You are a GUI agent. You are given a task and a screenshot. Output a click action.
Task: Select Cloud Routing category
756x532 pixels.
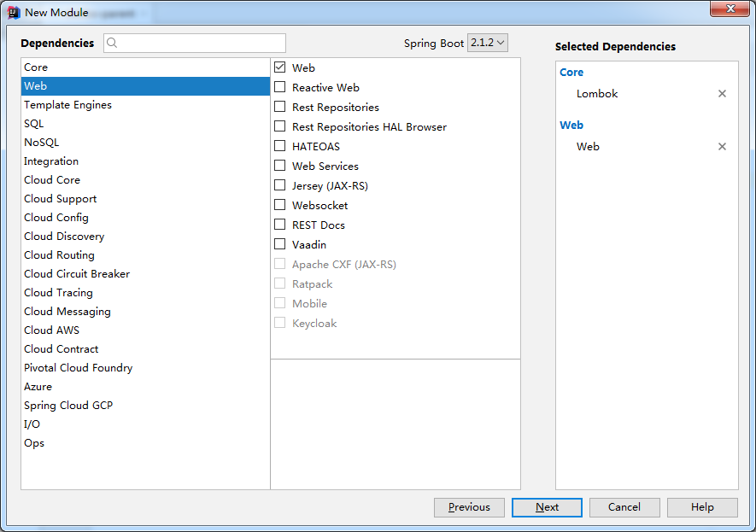point(145,255)
